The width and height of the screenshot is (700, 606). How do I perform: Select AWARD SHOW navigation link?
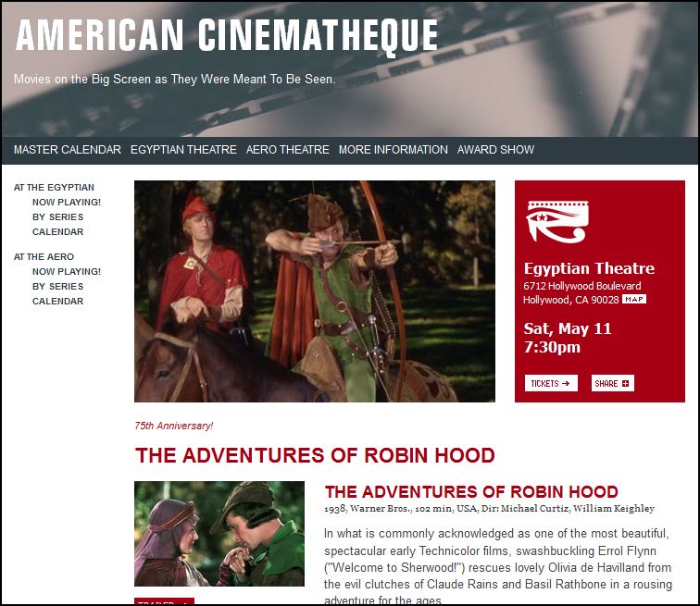[x=495, y=150]
